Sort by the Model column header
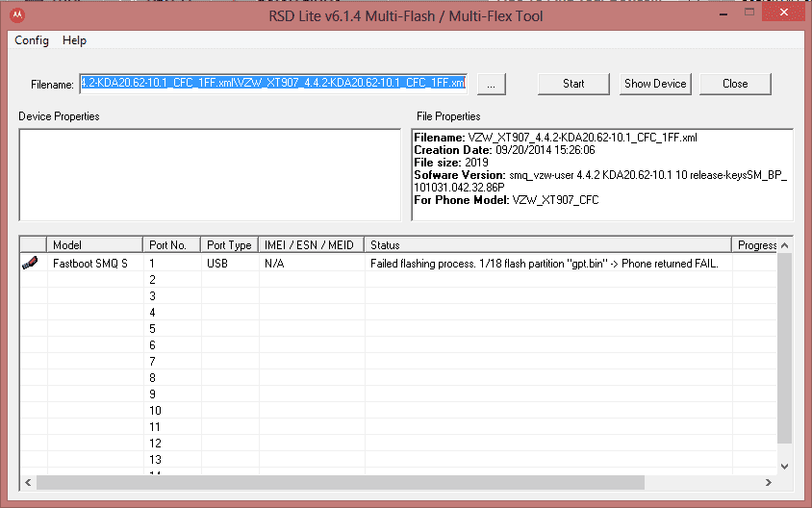Viewport: 812px width, 508px height. point(95,245)
